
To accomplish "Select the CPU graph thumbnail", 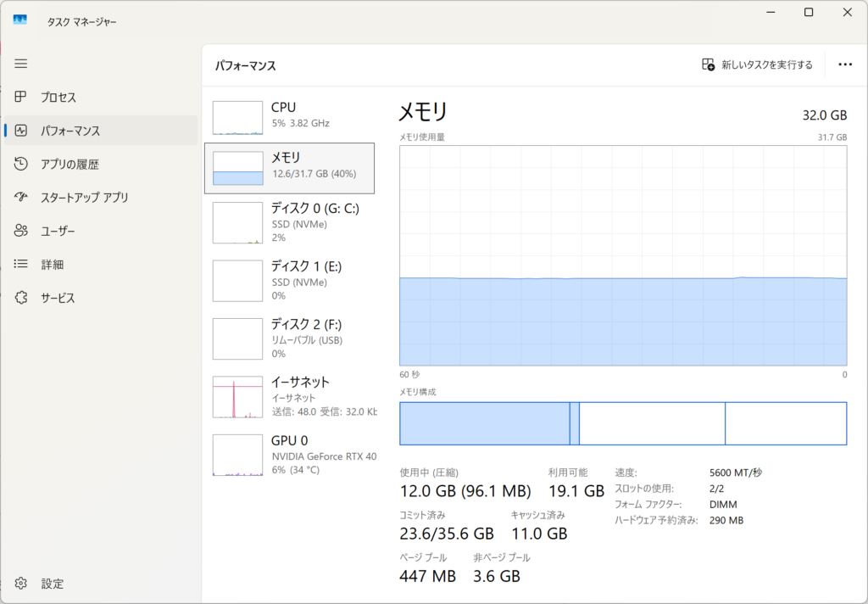I will [x=237, y=117].
